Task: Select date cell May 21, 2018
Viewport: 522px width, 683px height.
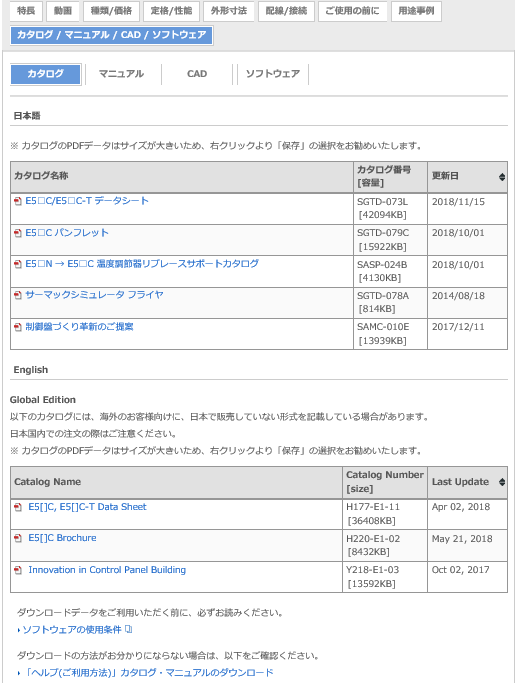Action: (467, 545)
